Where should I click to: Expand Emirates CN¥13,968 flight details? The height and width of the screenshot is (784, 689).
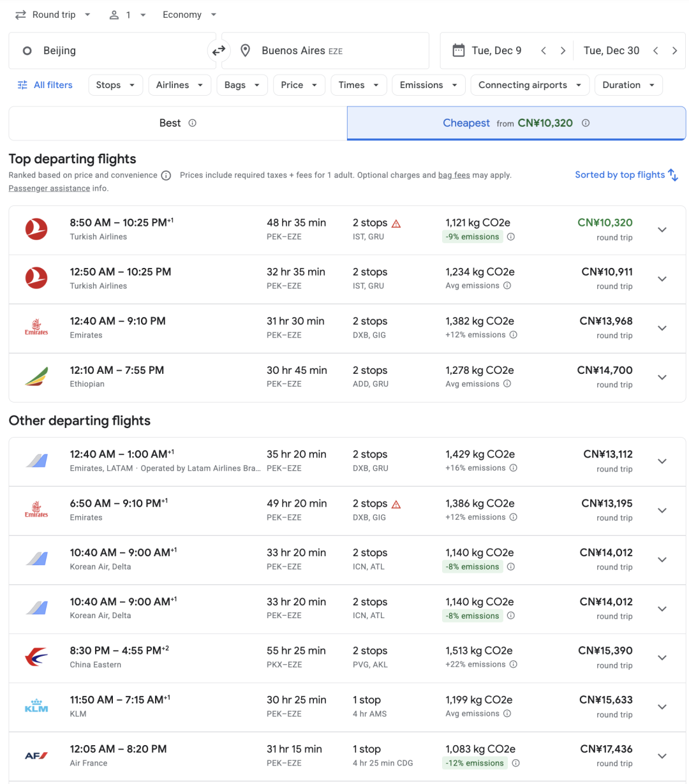tap(662, 328)
